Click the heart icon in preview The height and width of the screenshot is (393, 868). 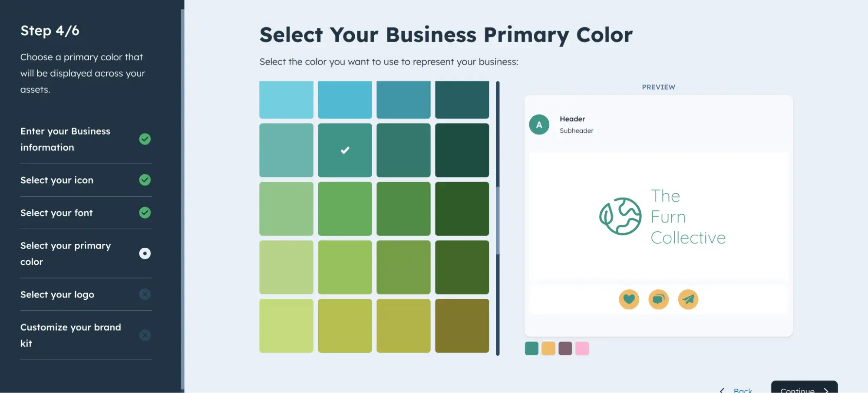tap(629, 299)
